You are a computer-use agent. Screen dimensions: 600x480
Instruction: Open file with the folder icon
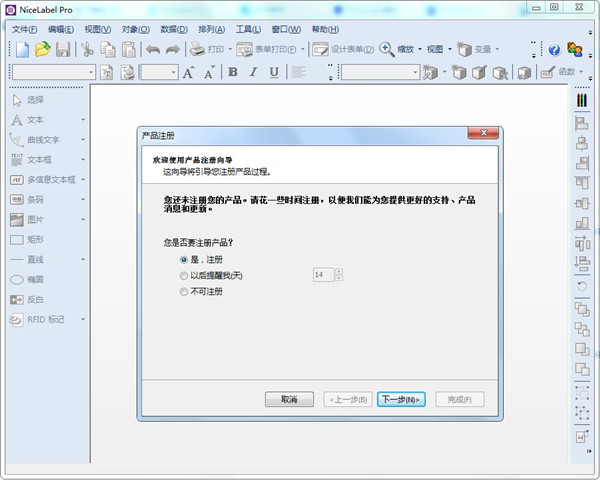(x=42, y=50)
